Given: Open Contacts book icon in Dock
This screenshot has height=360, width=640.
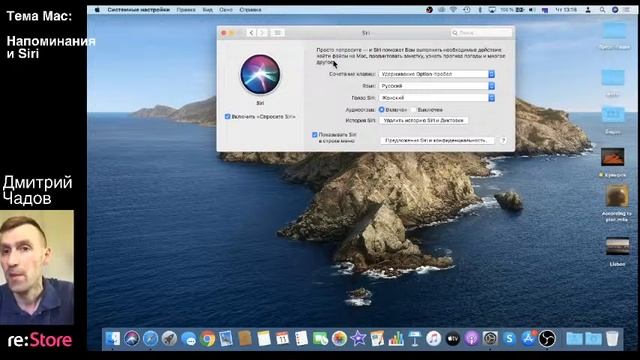Looking at the screenshot, I should click(245, 339).
